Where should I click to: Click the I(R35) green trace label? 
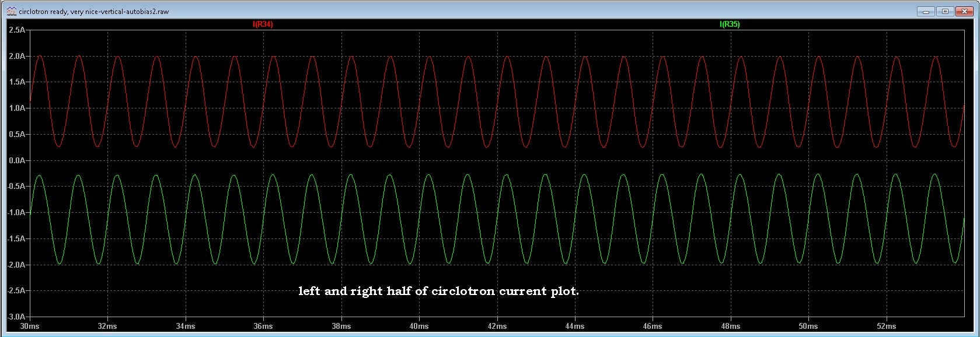[x=730, y=24]
